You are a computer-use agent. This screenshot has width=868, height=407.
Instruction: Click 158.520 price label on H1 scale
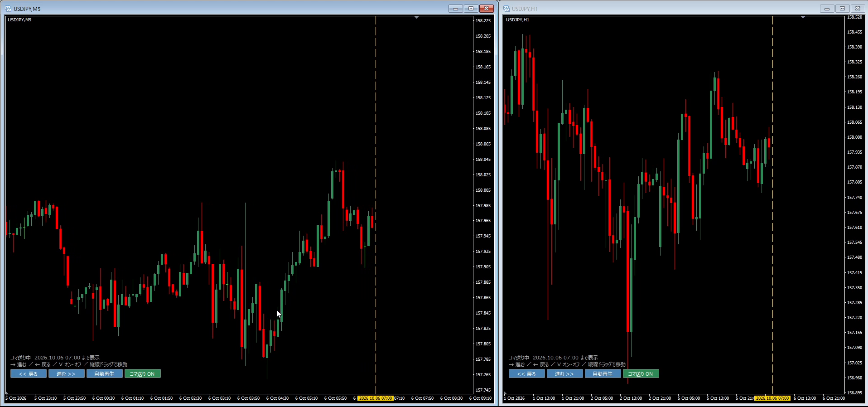coord(854,17)
